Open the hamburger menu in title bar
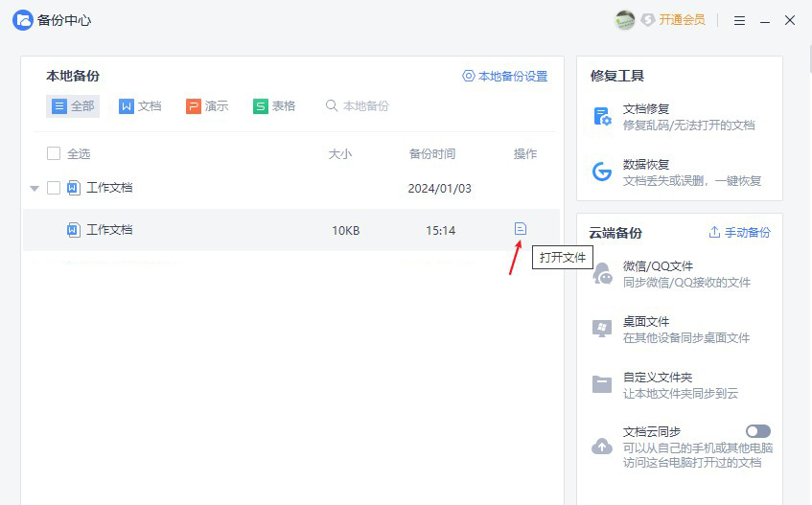The height and width of the screenshot is (505, 812). click(x=739, y=21)
